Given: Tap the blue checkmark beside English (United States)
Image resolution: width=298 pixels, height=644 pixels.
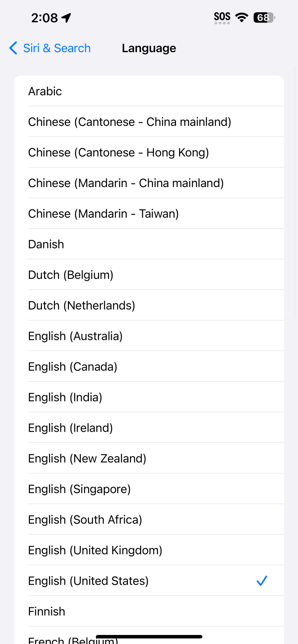Looking at the screenshot, I should (x=262, y=581).
